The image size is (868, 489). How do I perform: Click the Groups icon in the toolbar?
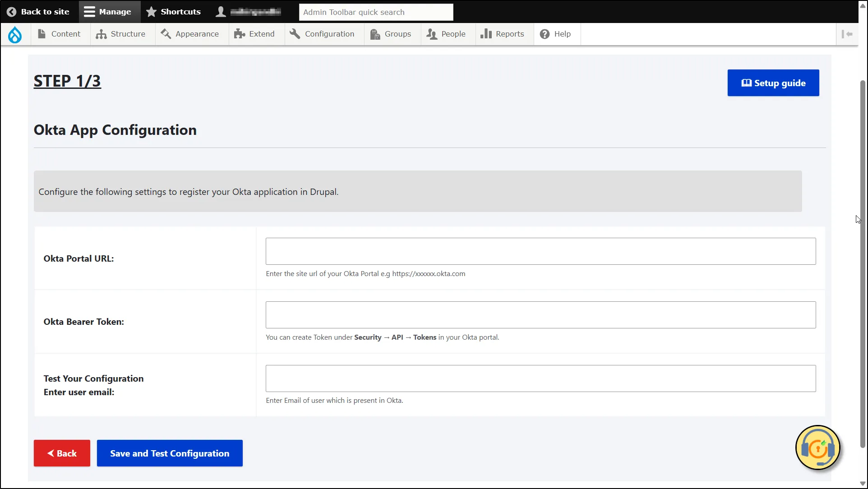pyautogui.click(x=375, y=34)
